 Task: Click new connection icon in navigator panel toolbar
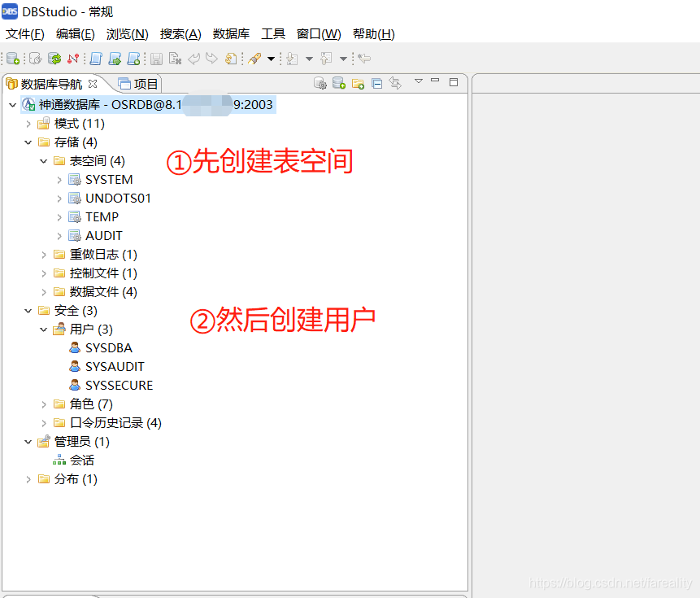coord(339,83)
